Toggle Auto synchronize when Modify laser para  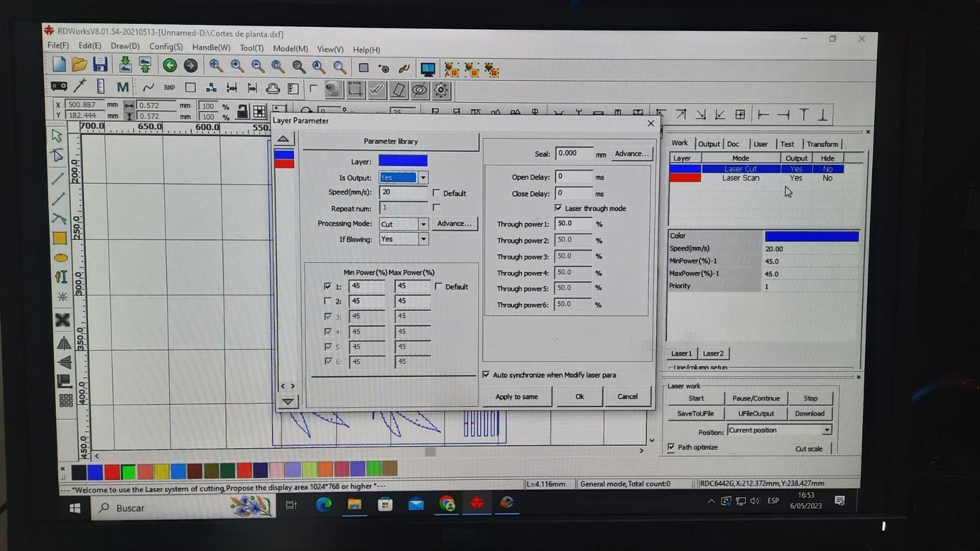tap(486, 375)
